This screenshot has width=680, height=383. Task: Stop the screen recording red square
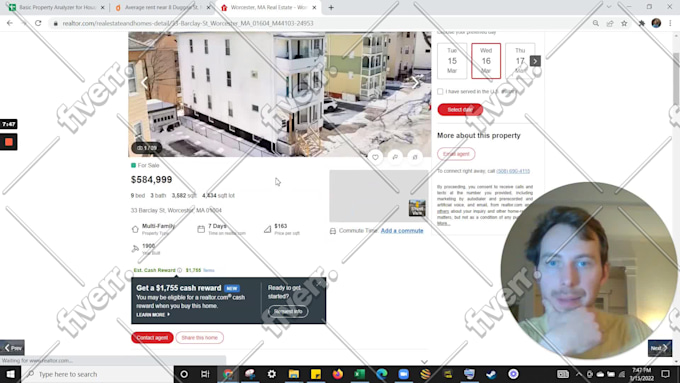click(x=9, y=142)
